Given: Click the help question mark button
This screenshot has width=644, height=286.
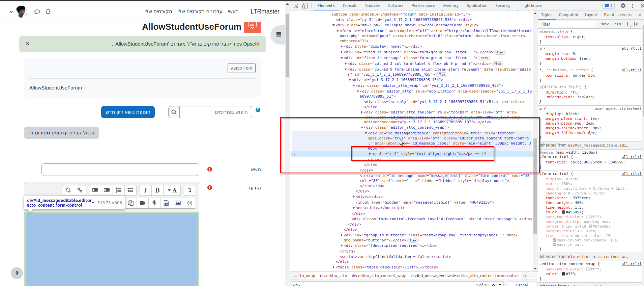Looking at the screenshot, I should [x=17, y=273].
